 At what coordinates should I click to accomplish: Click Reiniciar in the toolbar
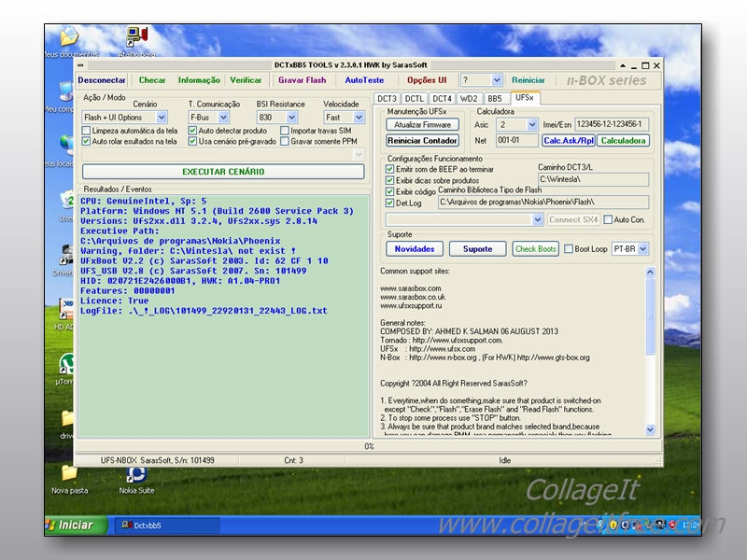click(x=529, y=80)
